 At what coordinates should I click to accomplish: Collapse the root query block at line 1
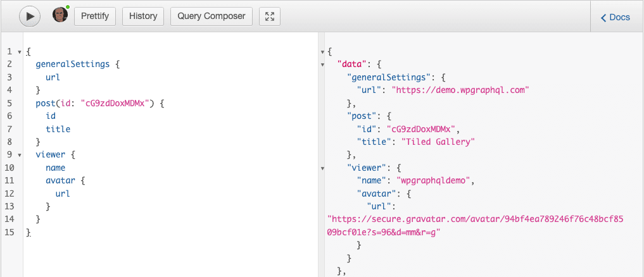tap(20, 51)
